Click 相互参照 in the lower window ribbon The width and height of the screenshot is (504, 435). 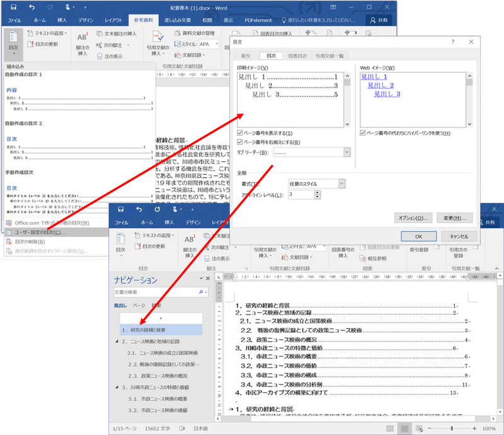click(x=373, y=258)
